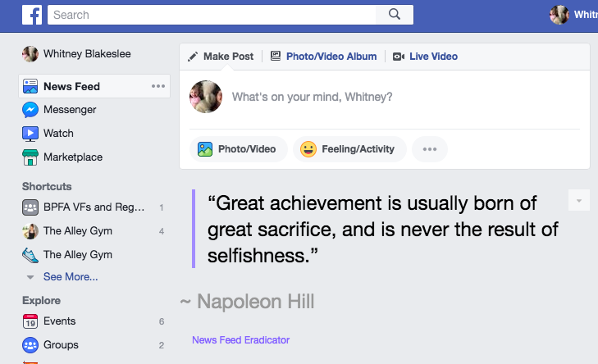Click the Groups icon
Viewport: 598px width, 364px height.
tap(30, 345)
